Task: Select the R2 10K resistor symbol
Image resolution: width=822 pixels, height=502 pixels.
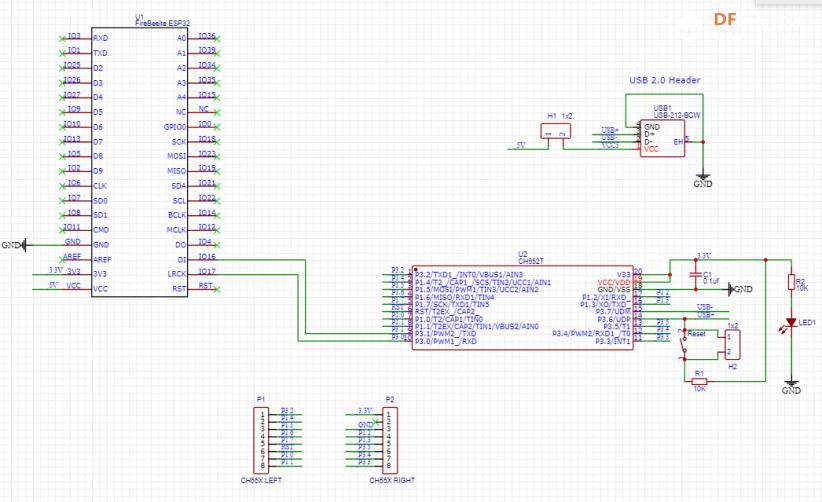Action: [791, 282]
